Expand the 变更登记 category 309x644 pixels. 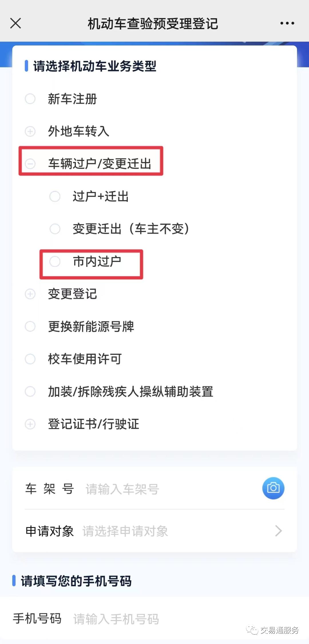tap(30, 294)
